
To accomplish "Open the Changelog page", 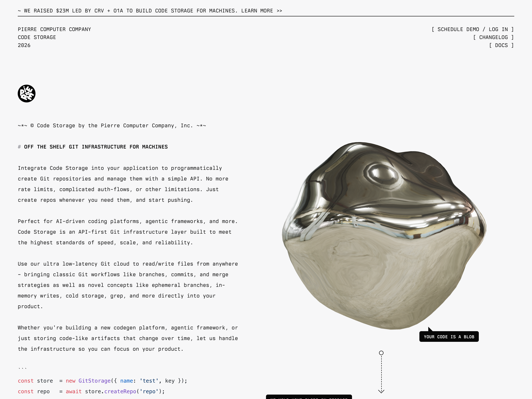I will tap(493, 37).
